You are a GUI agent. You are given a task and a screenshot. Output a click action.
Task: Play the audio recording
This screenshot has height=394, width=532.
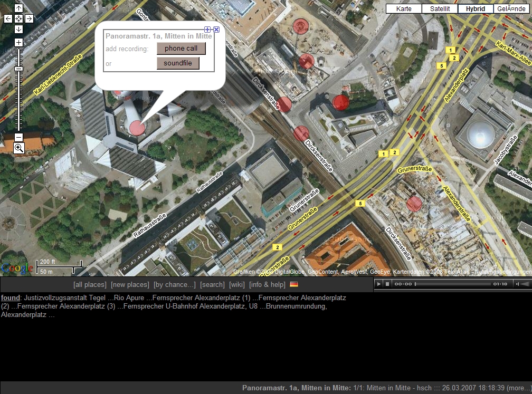coord(378,284)
